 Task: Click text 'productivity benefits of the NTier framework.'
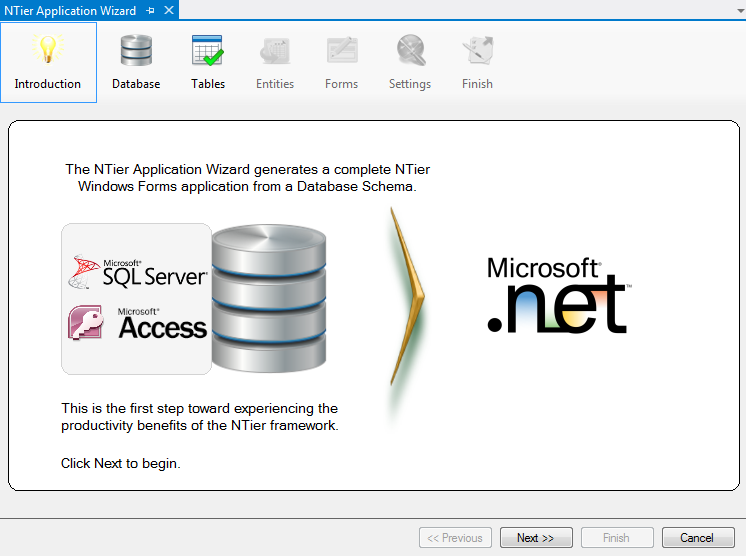200,425
